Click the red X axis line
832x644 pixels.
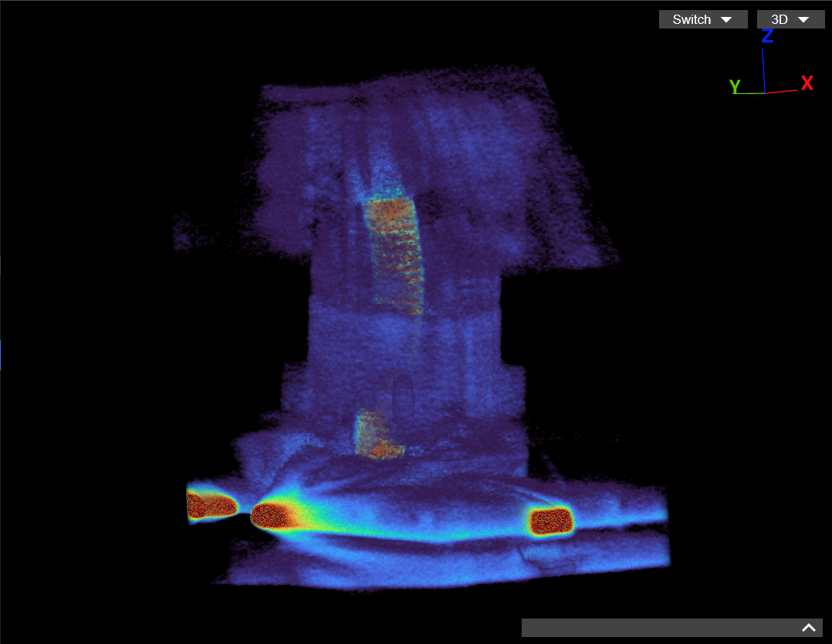(780, 91)
